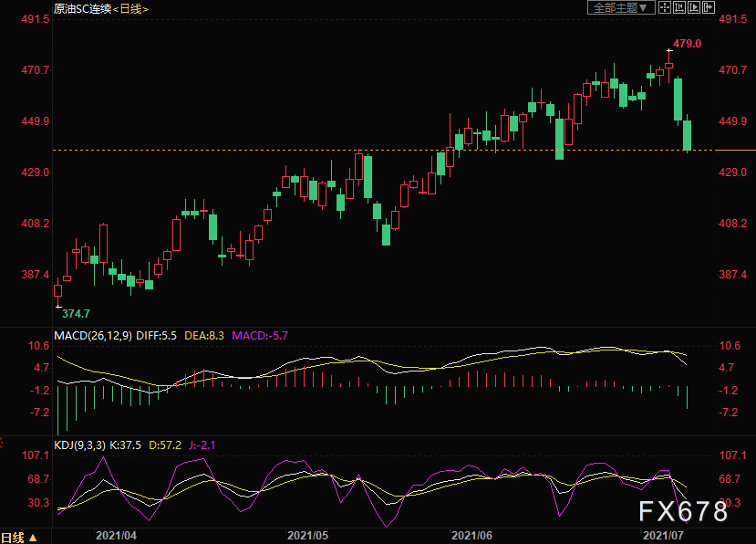Image resolution: width=756 pixels, height=544 pixels.
Task: Select the 2021/04 date on time axis
Action: (116, 535)
